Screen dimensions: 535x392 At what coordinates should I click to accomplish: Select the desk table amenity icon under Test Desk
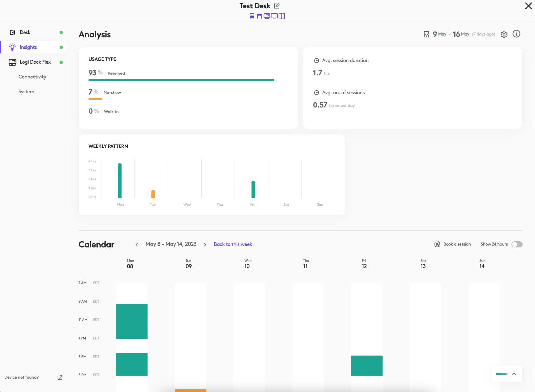(x=259, y=16)
